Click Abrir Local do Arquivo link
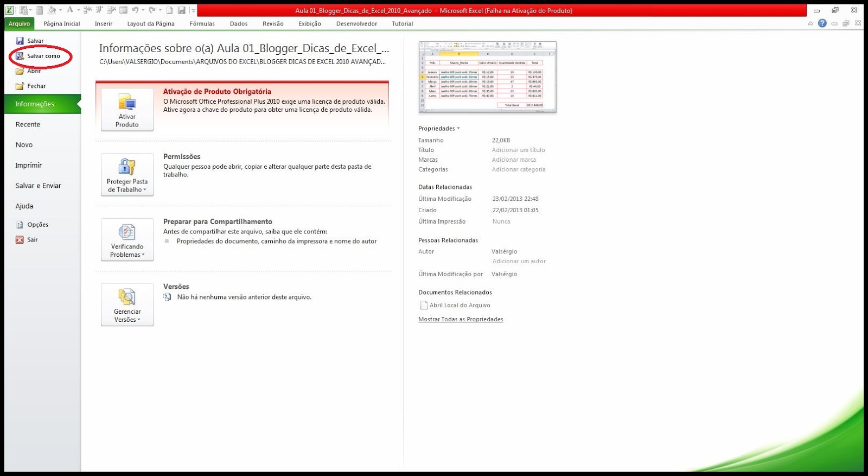Image resolution: width=868 pixels, height=476 pixels. [459, 305]
